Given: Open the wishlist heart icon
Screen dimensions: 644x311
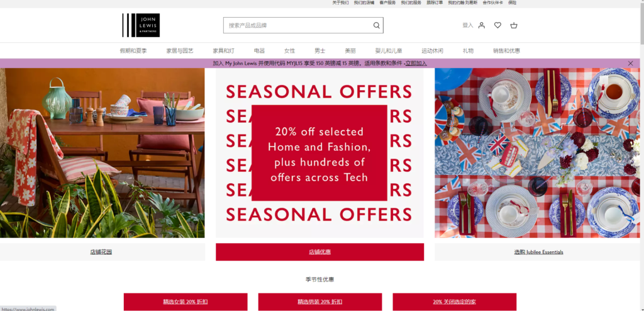Looking at the screenshot, I should [498, 25].
